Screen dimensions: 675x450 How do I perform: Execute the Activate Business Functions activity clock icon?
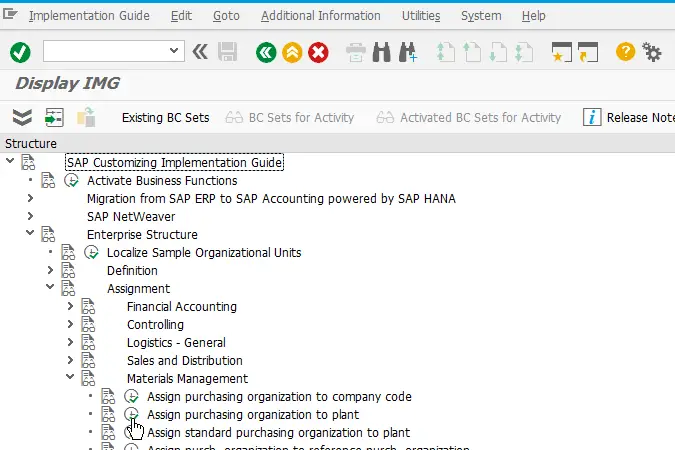(71, 180)
